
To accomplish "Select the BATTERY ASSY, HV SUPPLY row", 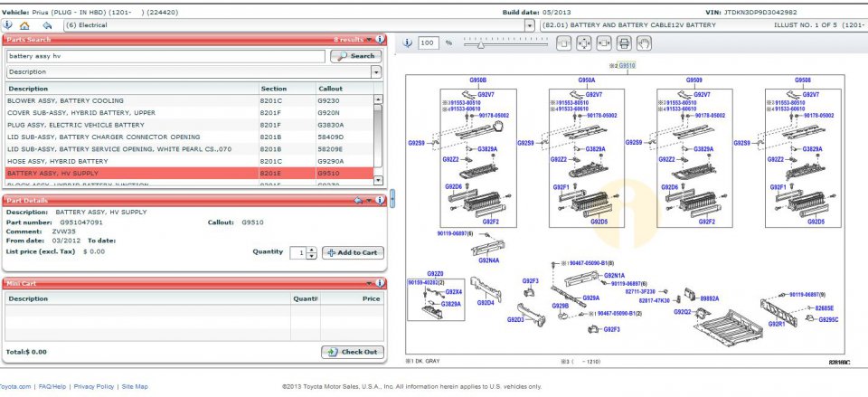I will (189, 174).
